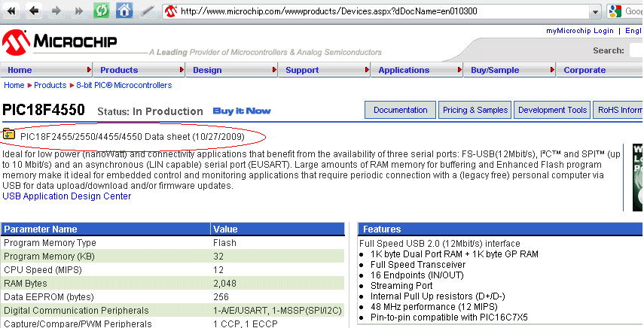
Task: Click the 1-A/E/USART, 1-MSSP(SPI/I2C) value
Action: tap(277, 311)
